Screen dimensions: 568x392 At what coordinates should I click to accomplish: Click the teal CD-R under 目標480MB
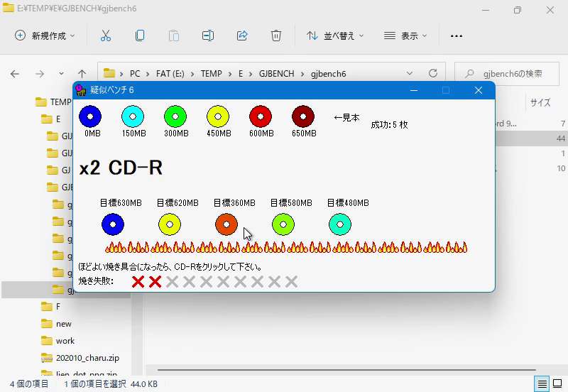340,224
